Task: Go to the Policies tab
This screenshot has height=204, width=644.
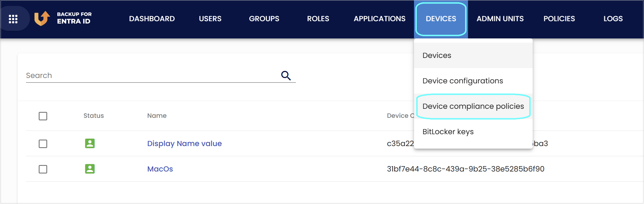Action: pos(559,19)
